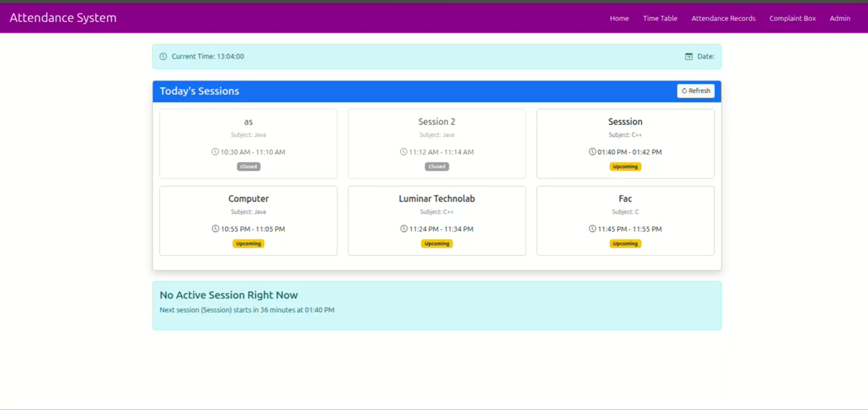
Task: Click the Attendance System brand title
Action: [63, 18]
